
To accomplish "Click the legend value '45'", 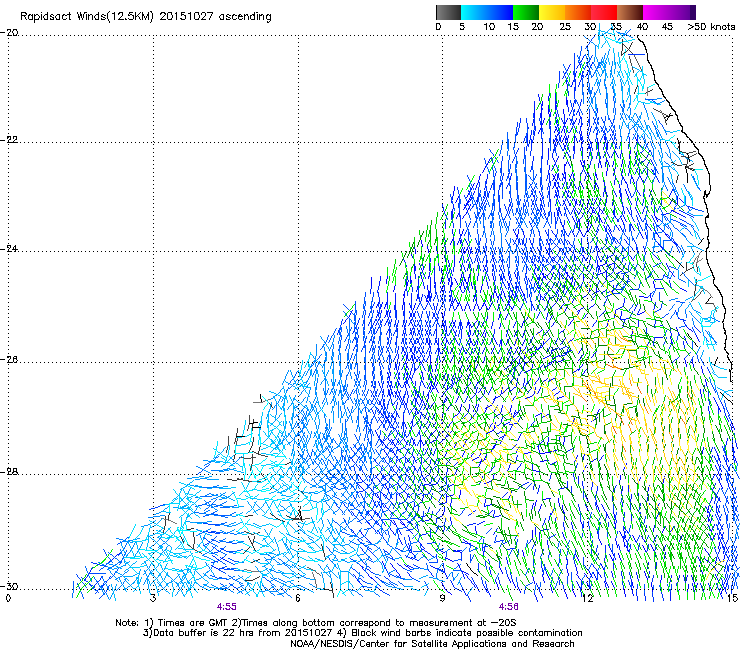I will tap(667, 27).
